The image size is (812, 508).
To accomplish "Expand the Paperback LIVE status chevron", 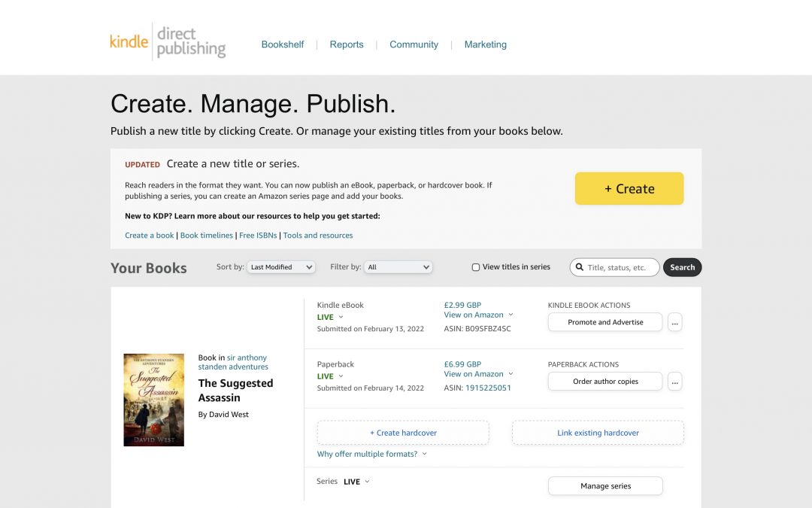I will pyautogui.click(x=341, y=376).
